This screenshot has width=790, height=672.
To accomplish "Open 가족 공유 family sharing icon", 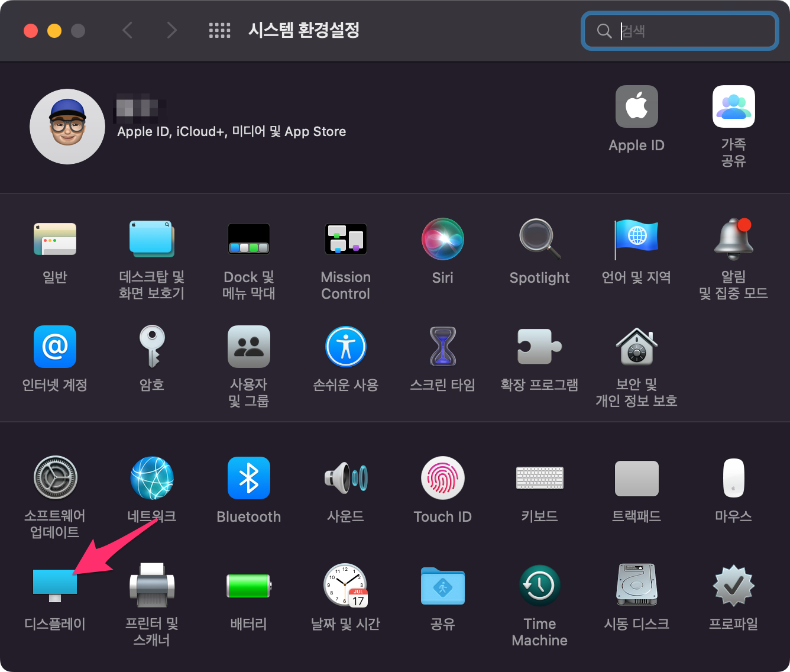I will point(734,106).
